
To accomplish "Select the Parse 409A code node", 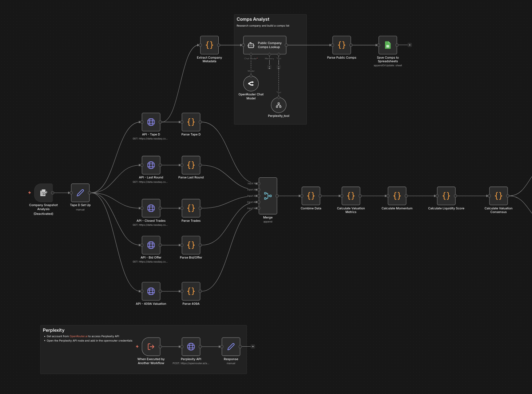I will [x=191, y=291].
